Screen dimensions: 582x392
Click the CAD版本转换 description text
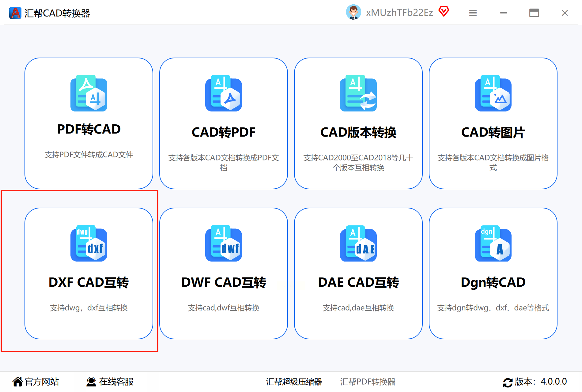pyautogui.click(x=358, y=163)
